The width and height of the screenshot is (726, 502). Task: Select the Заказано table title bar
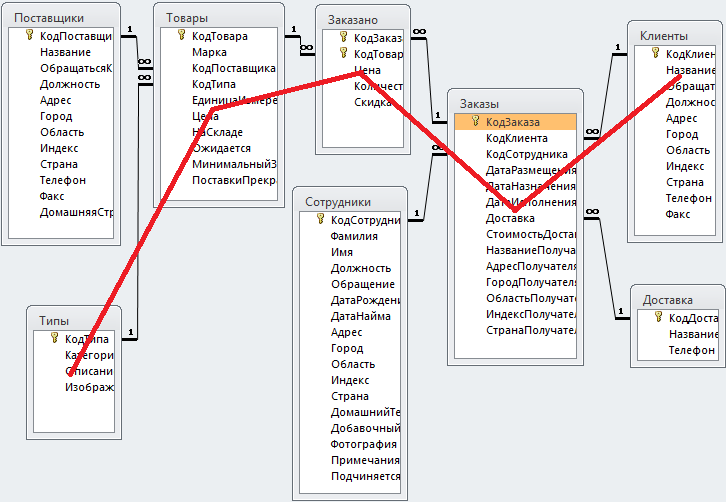pos(363,20)
